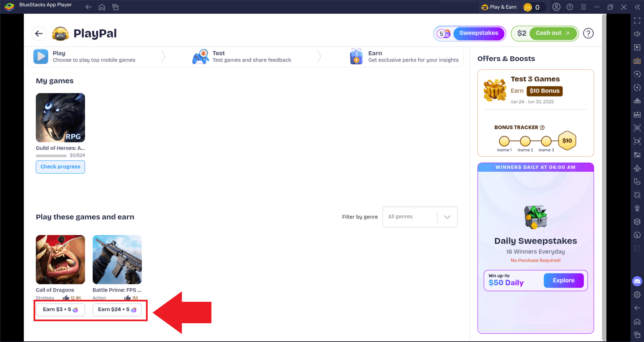The image size is (644, 342).
Task: Click the Test step in the header
Action: (242, 56)
